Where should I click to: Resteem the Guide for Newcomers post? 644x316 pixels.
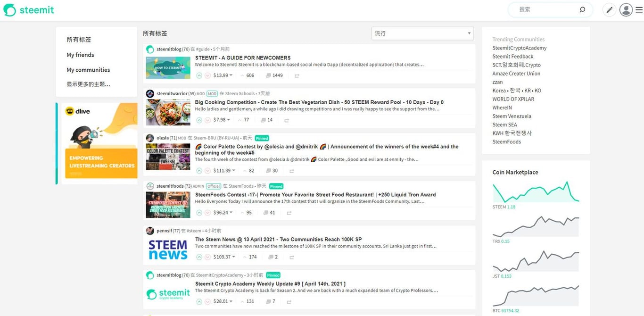point(297,75)
